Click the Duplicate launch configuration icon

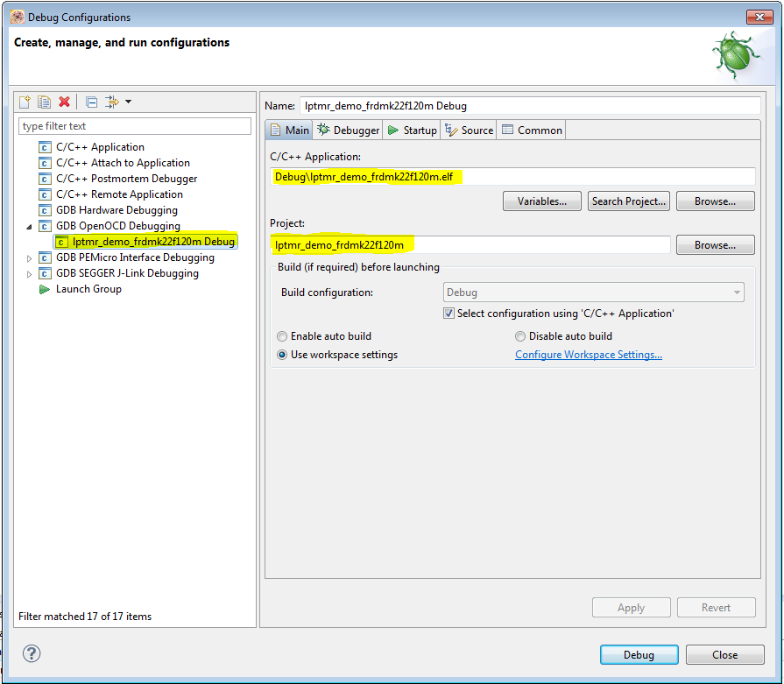pos(45,102)
